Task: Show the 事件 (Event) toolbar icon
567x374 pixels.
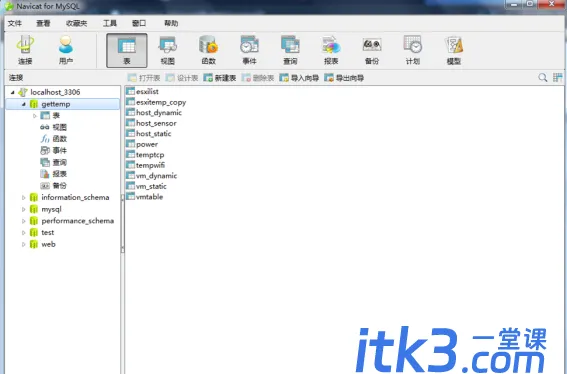Action: (x=249, y=50)
